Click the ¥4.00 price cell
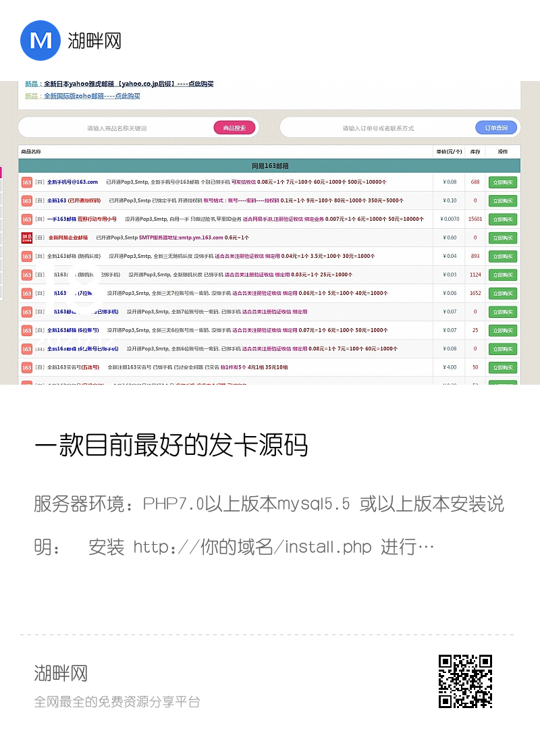 coord(450,367)
